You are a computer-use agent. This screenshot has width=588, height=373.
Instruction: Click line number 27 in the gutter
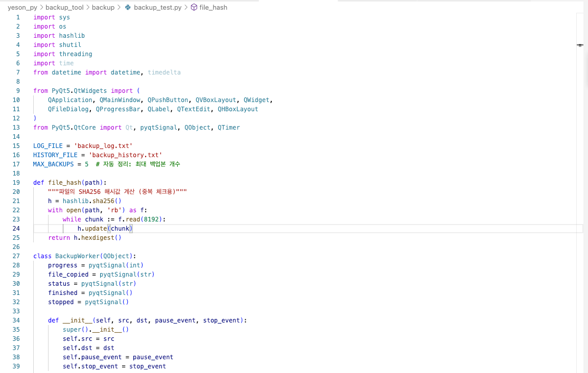[x=16, y=256]
